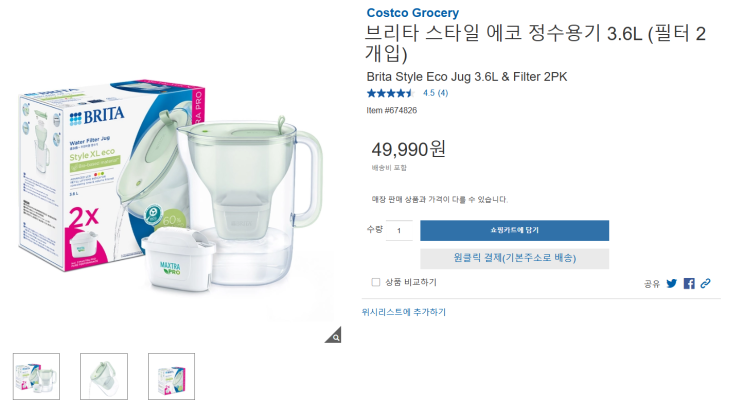The height and width of the screenshot is (418, 743).
Task: Click the Item #674826 number text
Action: pos(392,110)
